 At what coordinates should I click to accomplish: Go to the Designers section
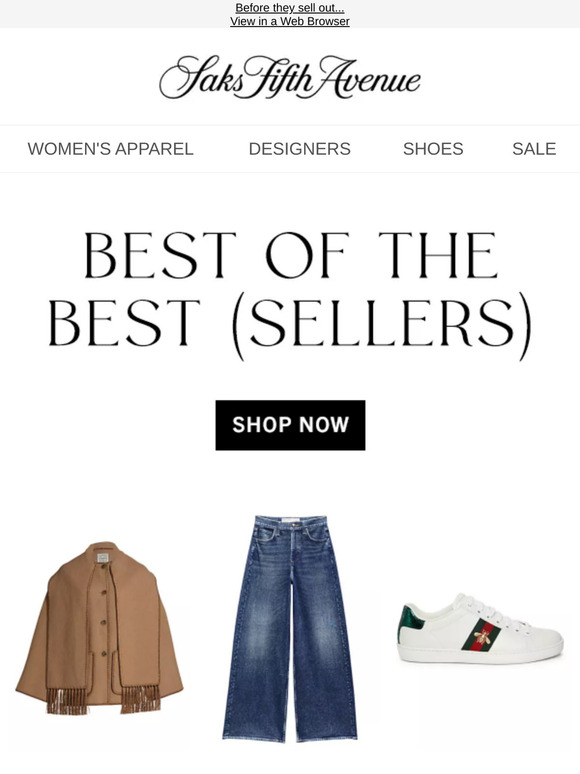300,149
